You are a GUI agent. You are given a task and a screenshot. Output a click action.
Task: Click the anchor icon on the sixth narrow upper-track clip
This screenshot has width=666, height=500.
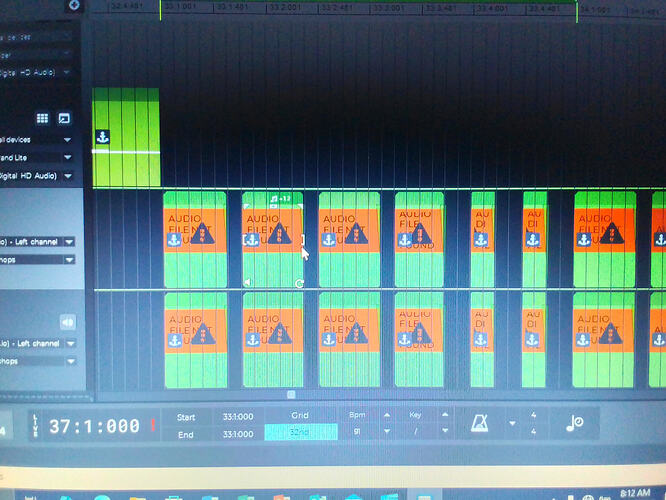[x=533, y=240]
